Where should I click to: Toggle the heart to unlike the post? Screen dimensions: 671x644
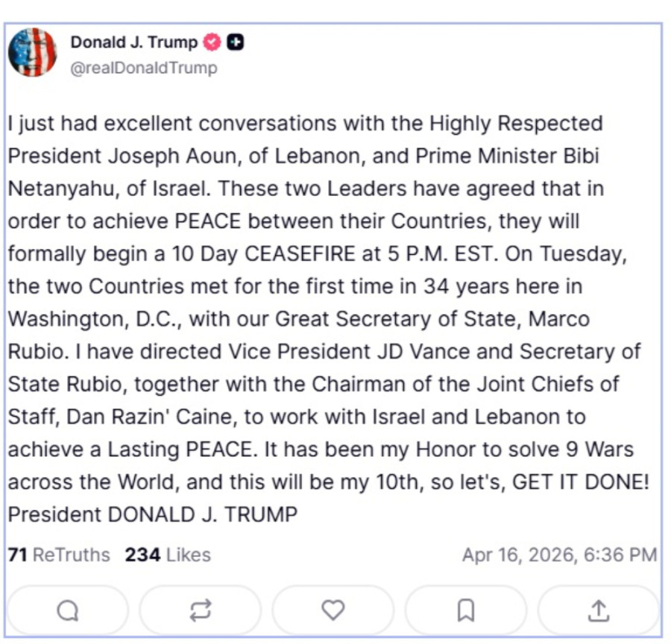tap(334, 609)
